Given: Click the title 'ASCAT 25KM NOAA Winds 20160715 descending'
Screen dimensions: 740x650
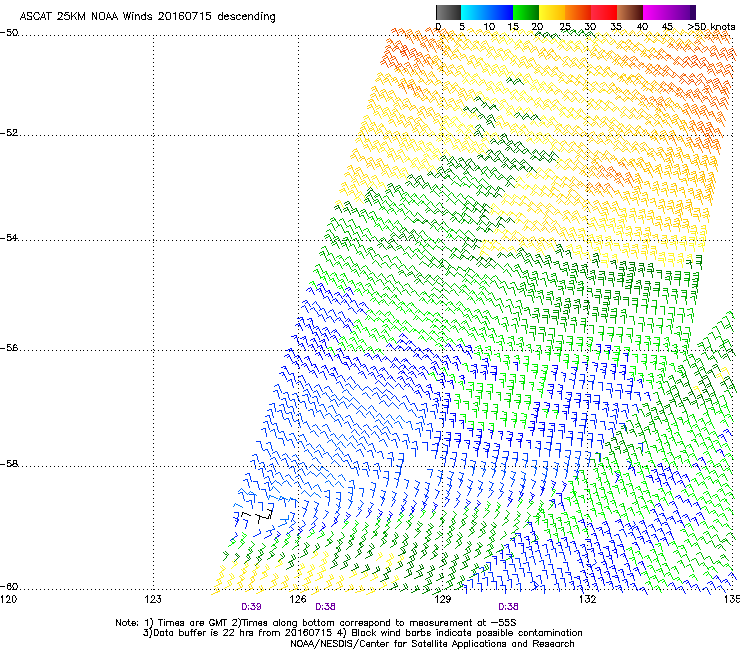Looking at the screenshot, I should 147,17.
